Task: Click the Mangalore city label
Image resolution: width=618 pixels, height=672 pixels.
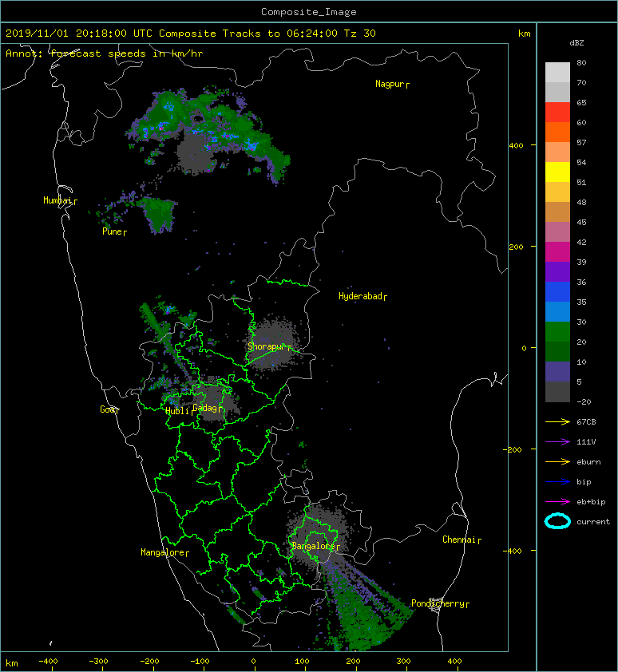Action: click(164, 553)
